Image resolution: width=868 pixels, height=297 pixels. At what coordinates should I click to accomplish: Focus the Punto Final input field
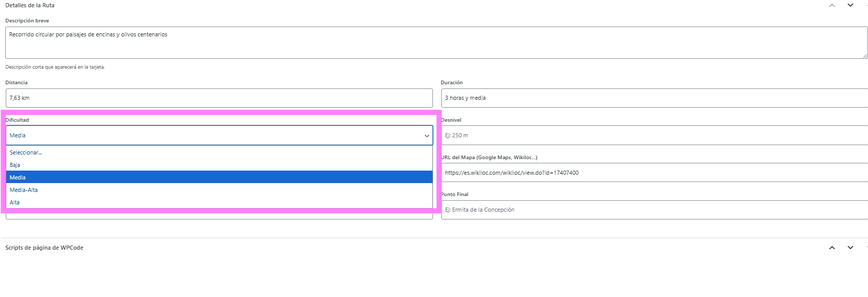[653, 210]
